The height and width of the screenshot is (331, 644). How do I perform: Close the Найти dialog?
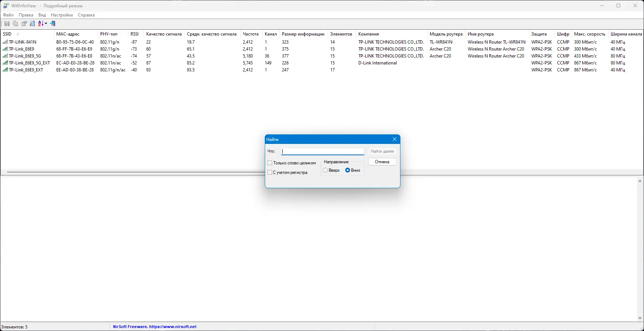point(394,139)
